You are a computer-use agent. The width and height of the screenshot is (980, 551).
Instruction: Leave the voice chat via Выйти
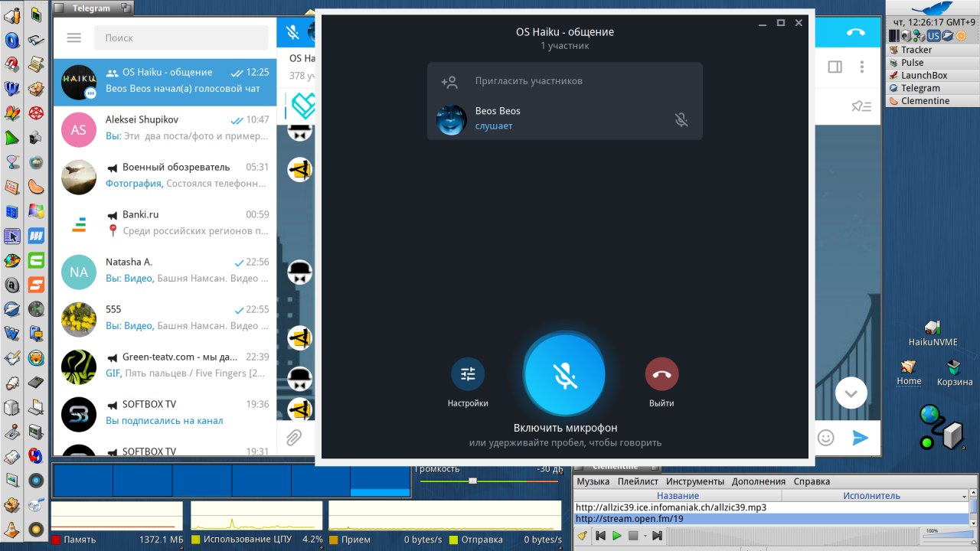tap(661, 375)
